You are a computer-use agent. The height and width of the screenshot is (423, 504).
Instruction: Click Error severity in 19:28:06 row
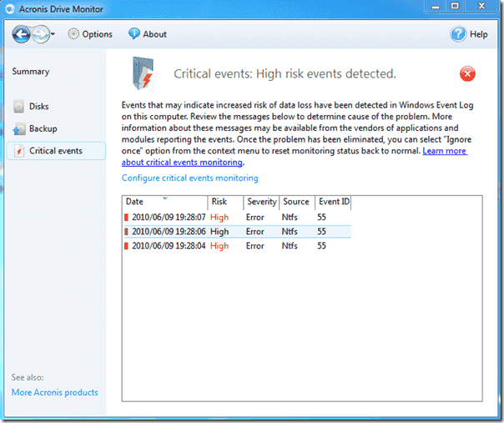255,232
